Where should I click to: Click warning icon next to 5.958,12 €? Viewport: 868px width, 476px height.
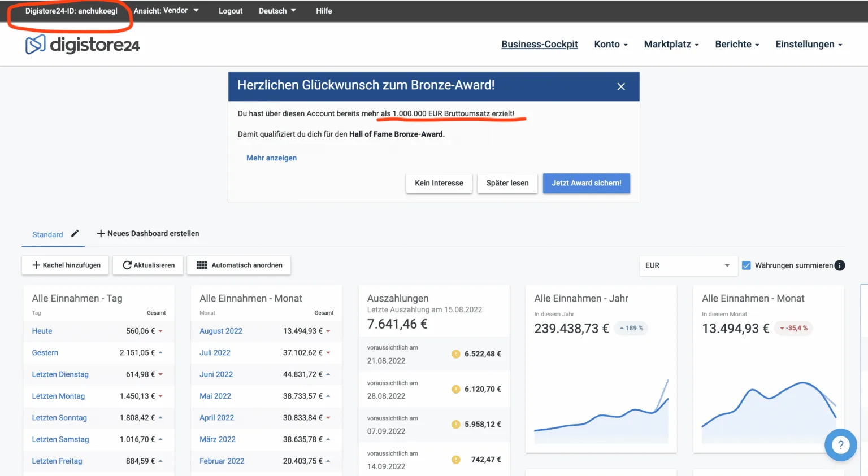pos(456,425)
